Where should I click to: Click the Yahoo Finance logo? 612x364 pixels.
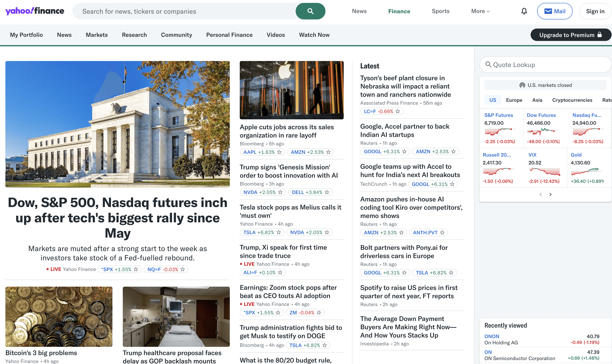pos(35,11)
